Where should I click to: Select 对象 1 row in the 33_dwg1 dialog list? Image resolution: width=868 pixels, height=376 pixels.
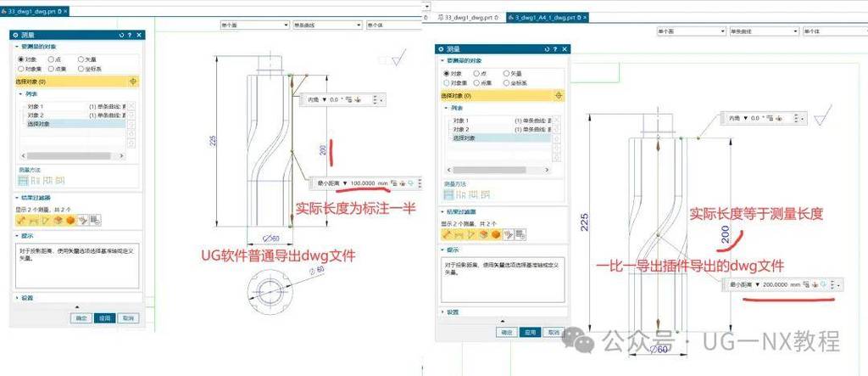tap(74, 106)
